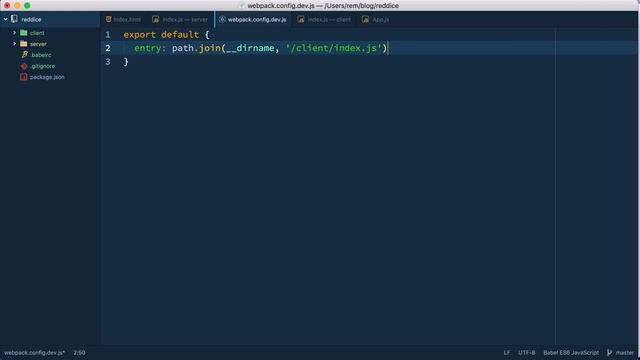Viewport: 640px width, 360px height.
Task: Open Babel ES6 JavaScript grammar selector
Action: (571, 353)
